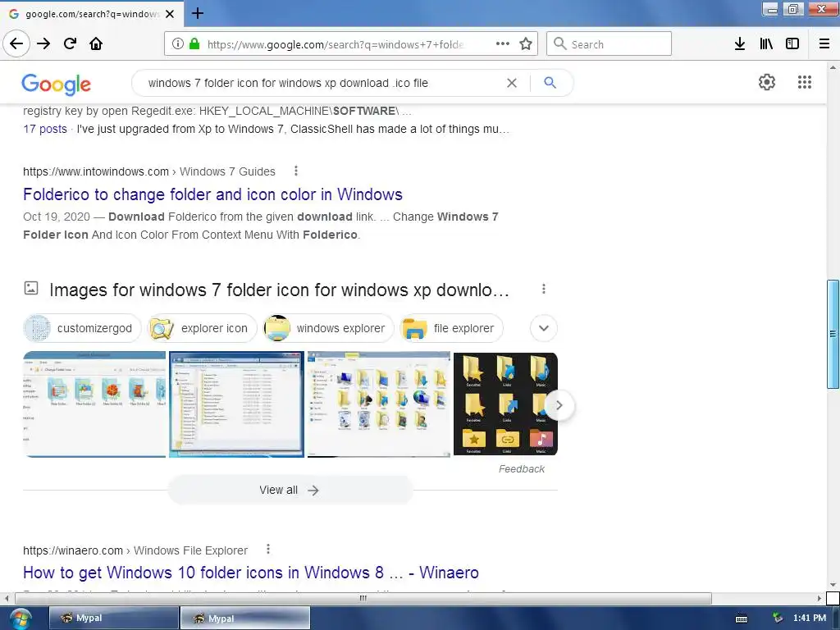Switch to second Mypal taskbar window
This screenshot has height=630, width=840.
pyautogui.click(x=244, y=618)
